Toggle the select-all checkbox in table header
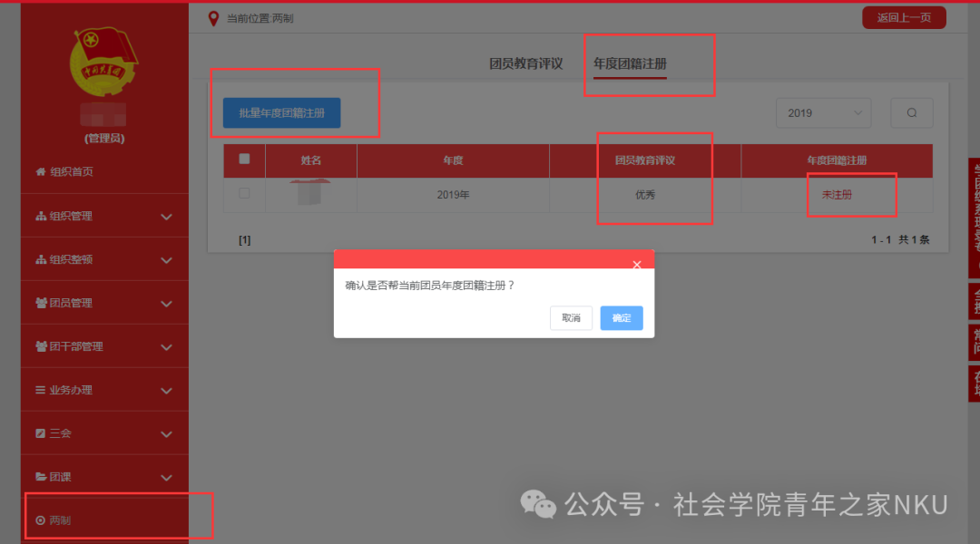The image size is (980, 544). click(244, 160)
